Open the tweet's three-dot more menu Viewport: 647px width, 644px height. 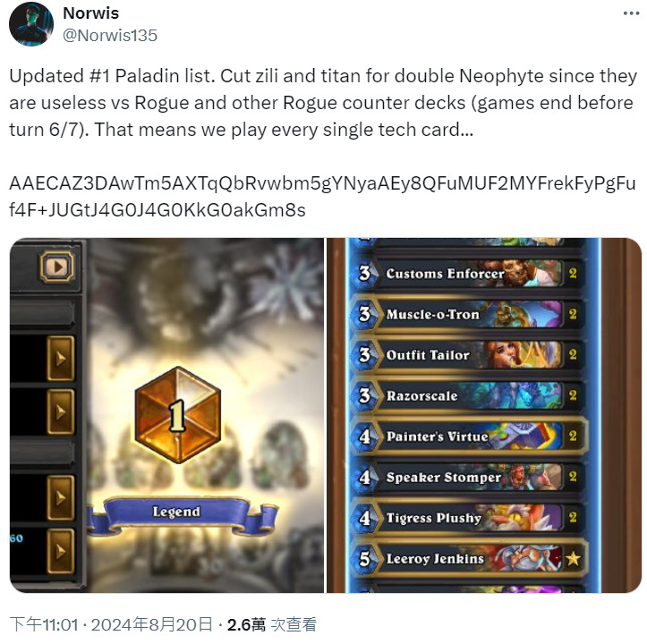(x=631, y=13)
